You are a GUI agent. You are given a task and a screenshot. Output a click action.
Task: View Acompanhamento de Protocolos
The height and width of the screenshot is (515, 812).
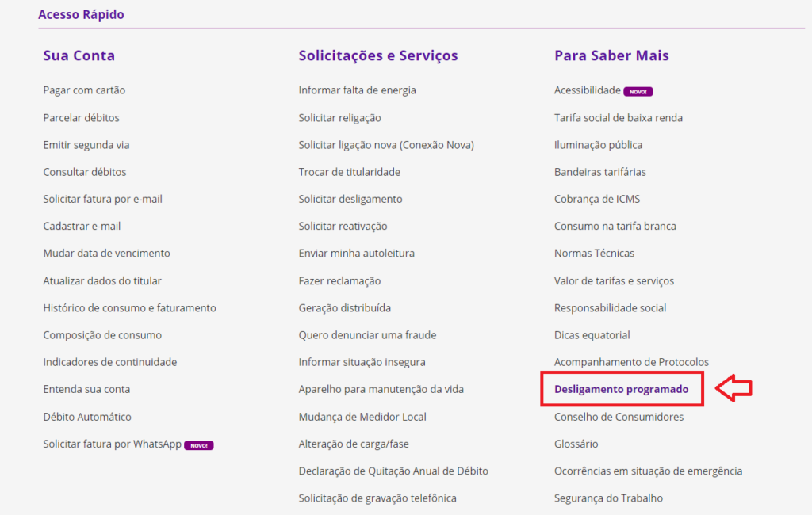(631, 362)
